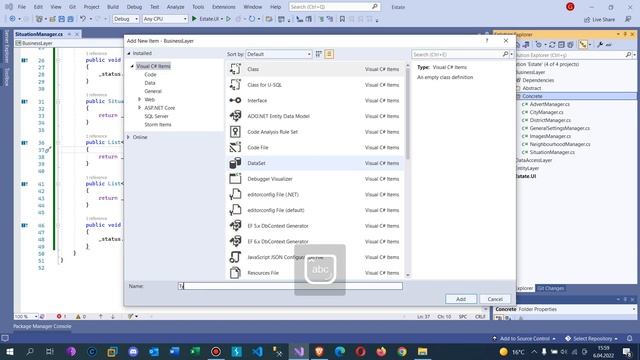Click Save All in the main toolbar

(x=70, y=19)
